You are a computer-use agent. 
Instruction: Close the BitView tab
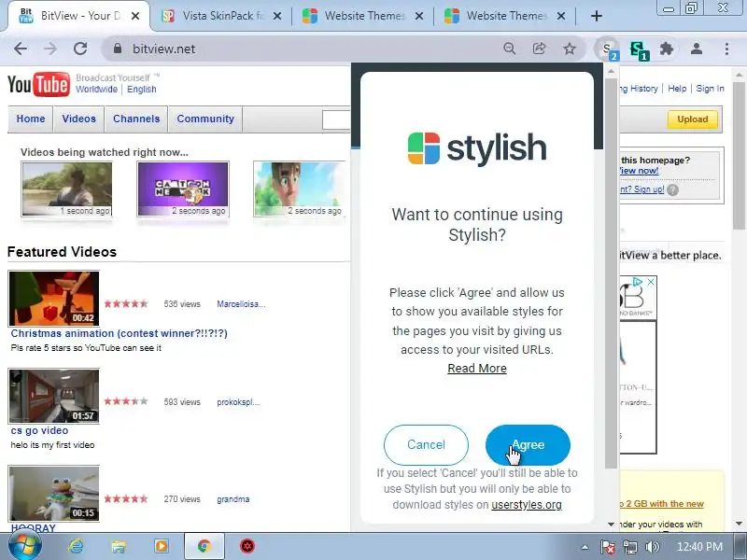click(135, 17)
